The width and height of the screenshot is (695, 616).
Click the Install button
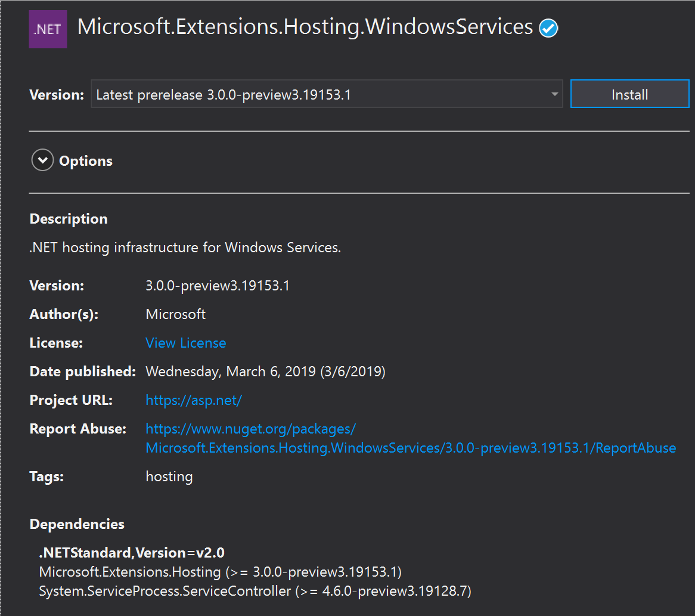click(629, 94)
